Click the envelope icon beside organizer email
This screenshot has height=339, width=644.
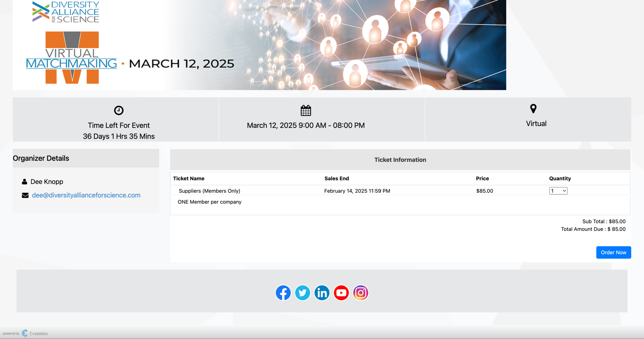pyautogui.click(x=25, y=195)
